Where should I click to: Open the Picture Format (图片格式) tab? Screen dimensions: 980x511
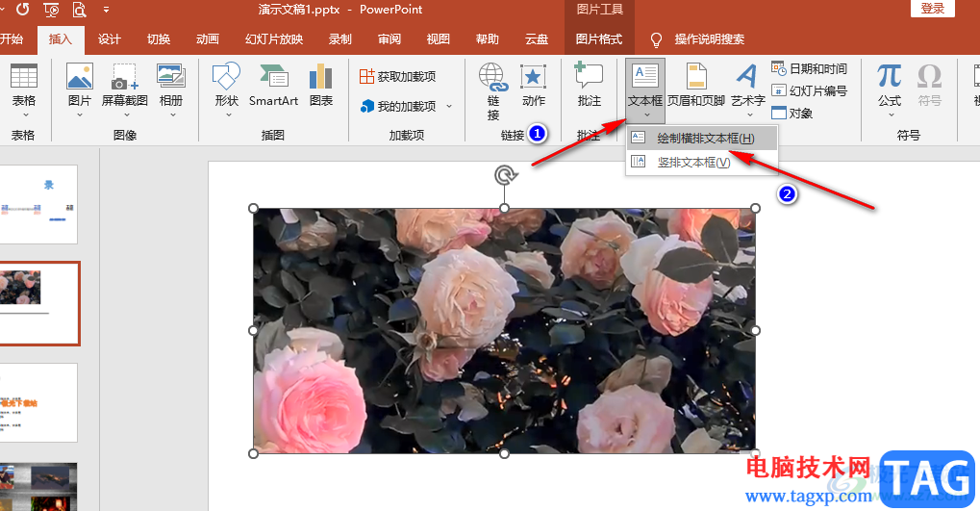pos(599,39)
